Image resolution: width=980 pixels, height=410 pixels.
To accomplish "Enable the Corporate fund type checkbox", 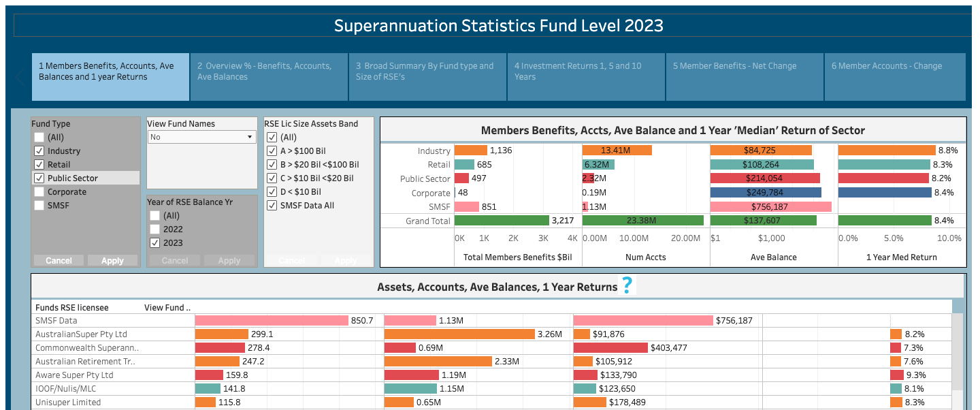I will pyautogui.click(x=39, y=192).
